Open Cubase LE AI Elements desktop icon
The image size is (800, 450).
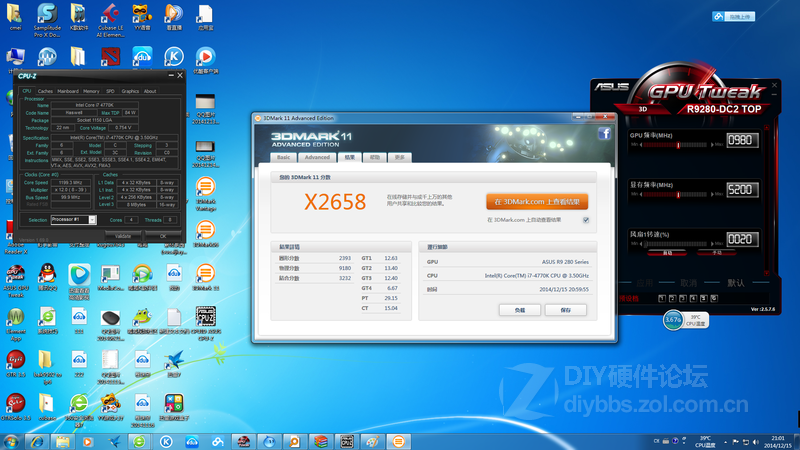coord(110,20)
